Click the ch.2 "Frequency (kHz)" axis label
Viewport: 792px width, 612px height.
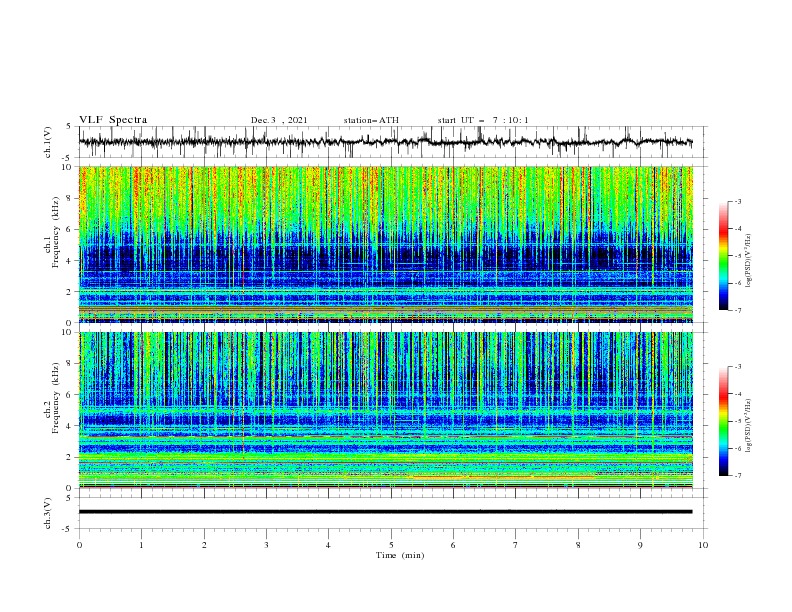(x=56, y=397)
